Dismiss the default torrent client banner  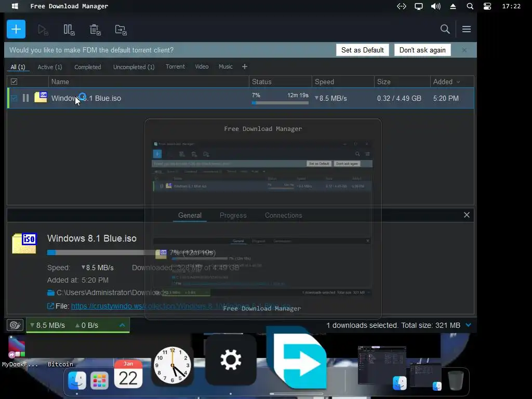point(464,50)
